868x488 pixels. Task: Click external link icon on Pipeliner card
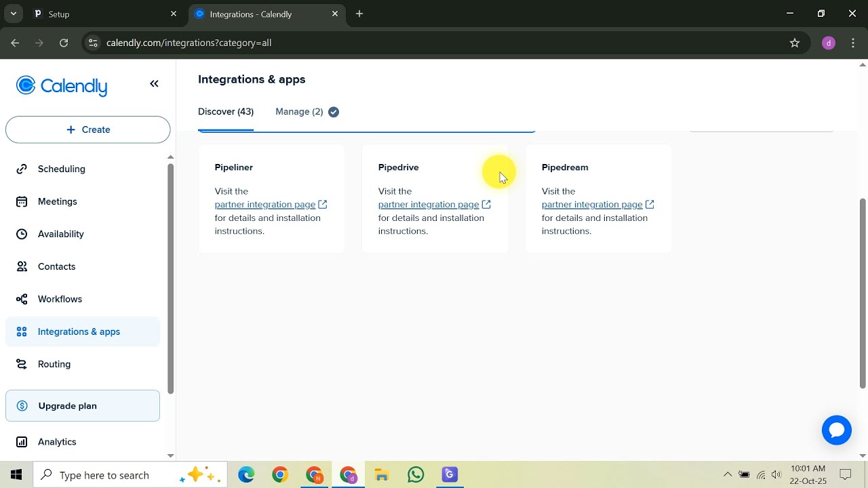click(x=323, y=204)
